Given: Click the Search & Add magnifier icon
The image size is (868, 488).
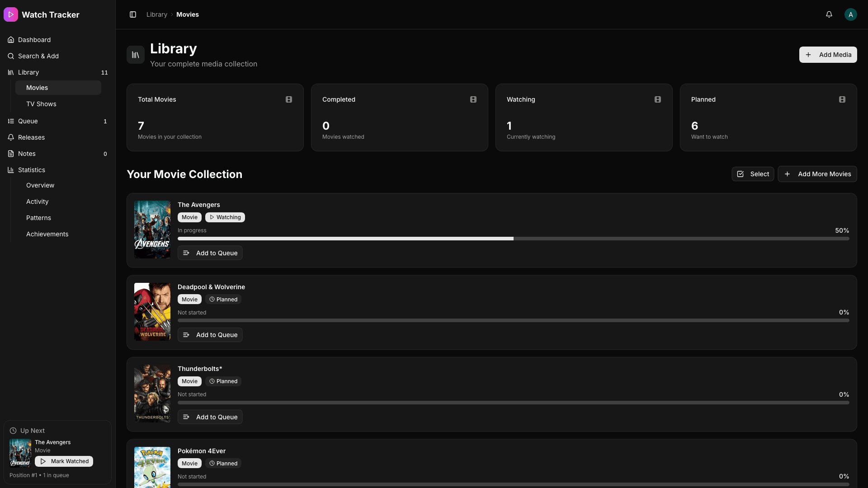Looking at the screenshot, I should (x=11, y=56).
